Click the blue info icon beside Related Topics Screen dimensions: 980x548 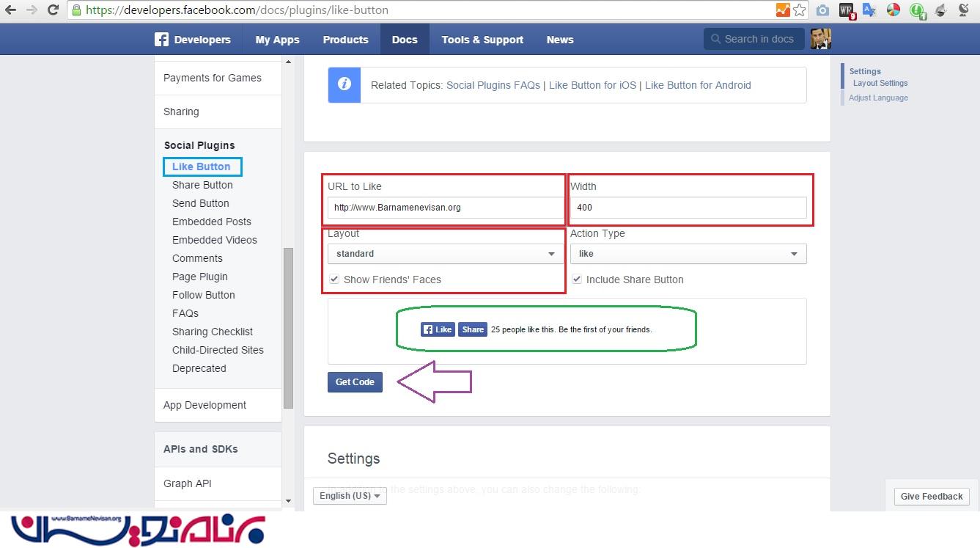click(x=344, y=85)
